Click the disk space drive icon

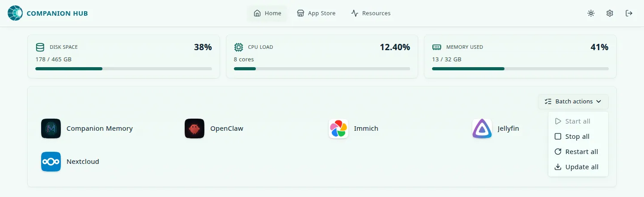coord(40,47)
